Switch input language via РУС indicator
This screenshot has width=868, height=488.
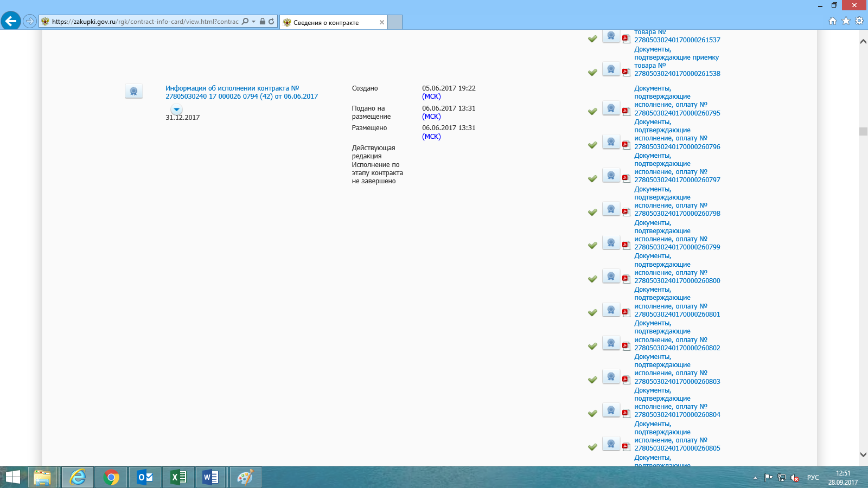pos(813,478)
